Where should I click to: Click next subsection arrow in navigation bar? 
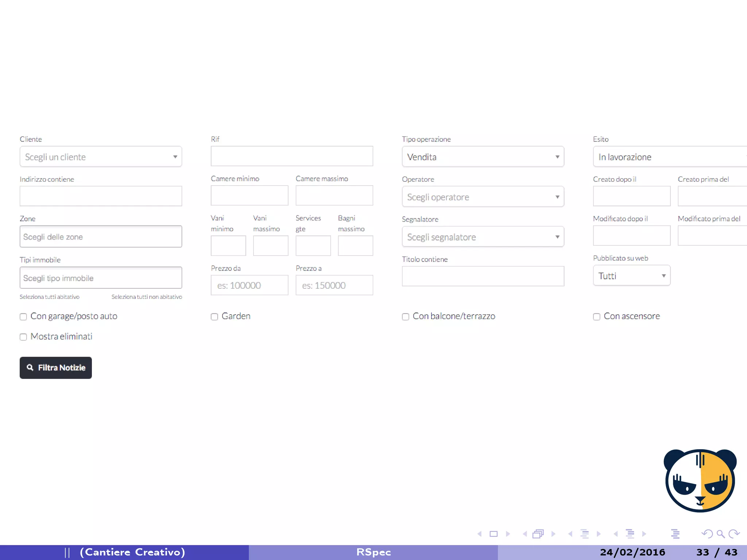pyautogui.click(x=599, y=534)
